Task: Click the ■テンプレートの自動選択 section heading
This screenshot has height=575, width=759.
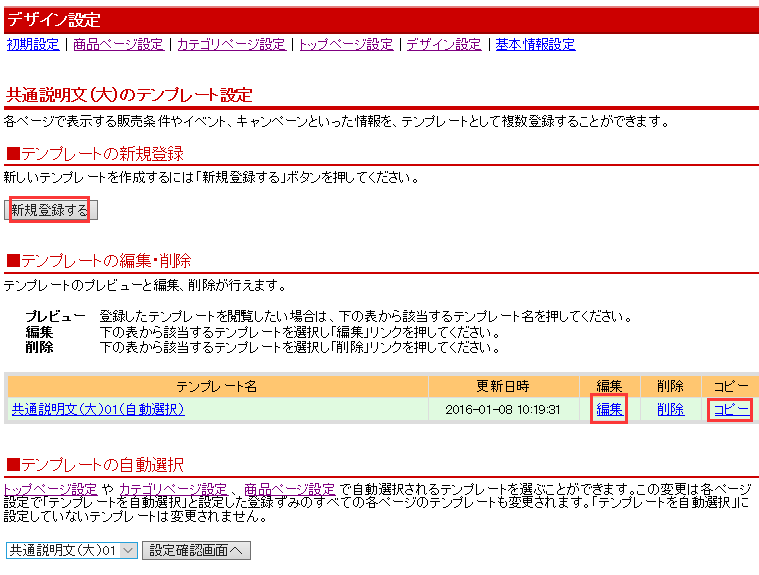Action: coord(95,465)
